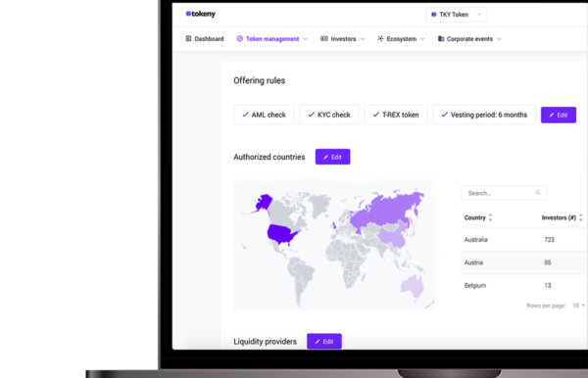Viewport: 588px width, 378px height.
Task: Click Australia on the world map
Action: [413, 286]
